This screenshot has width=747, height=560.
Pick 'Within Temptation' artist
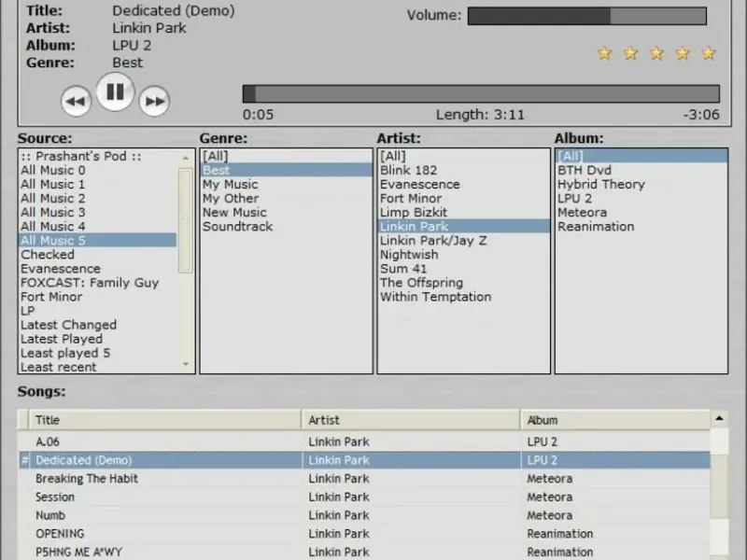pos(463,297)
